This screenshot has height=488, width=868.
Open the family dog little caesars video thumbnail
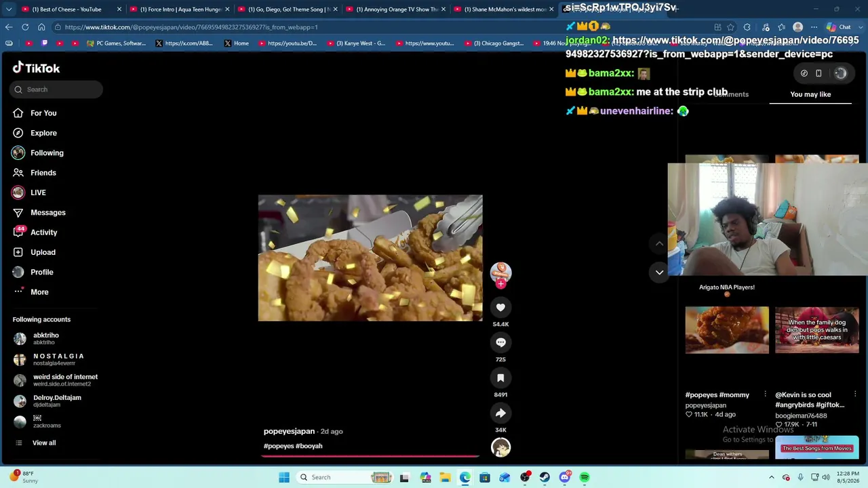coord(817,330)
